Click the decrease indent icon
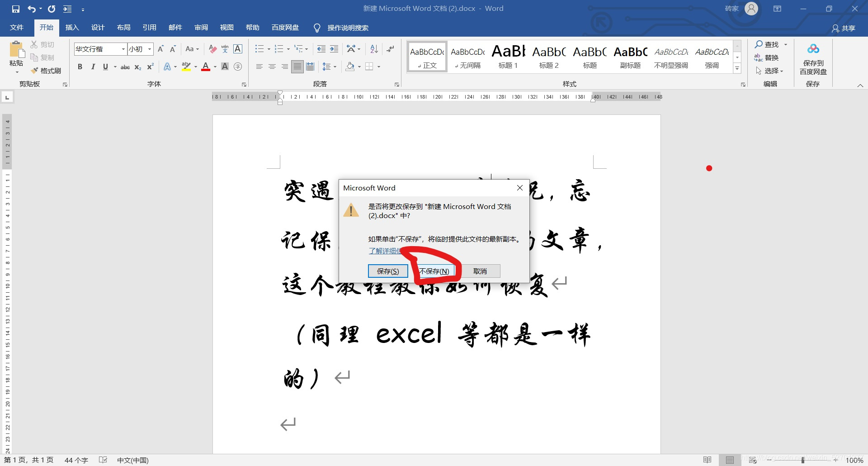Image resolution: width=868 pixels, height=466 pixels. [x=321, y=49]
